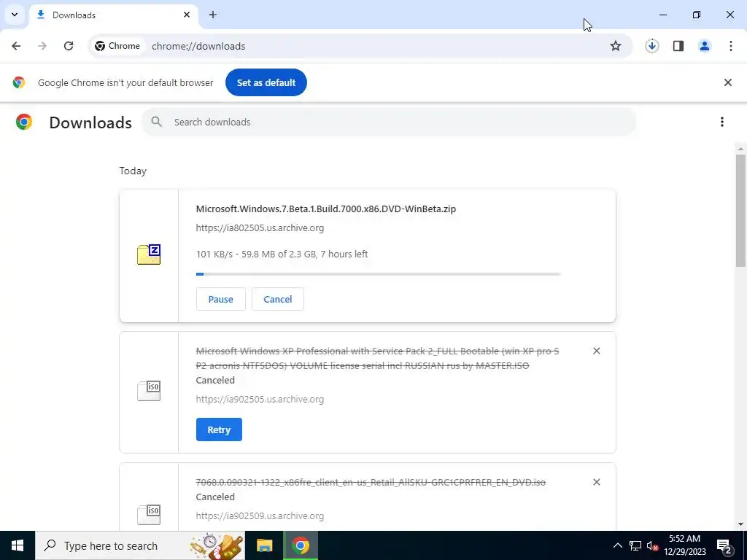Click the muted volume tray icon
The width and height of the screenshot is (747, 560).
tap(652, 545)
